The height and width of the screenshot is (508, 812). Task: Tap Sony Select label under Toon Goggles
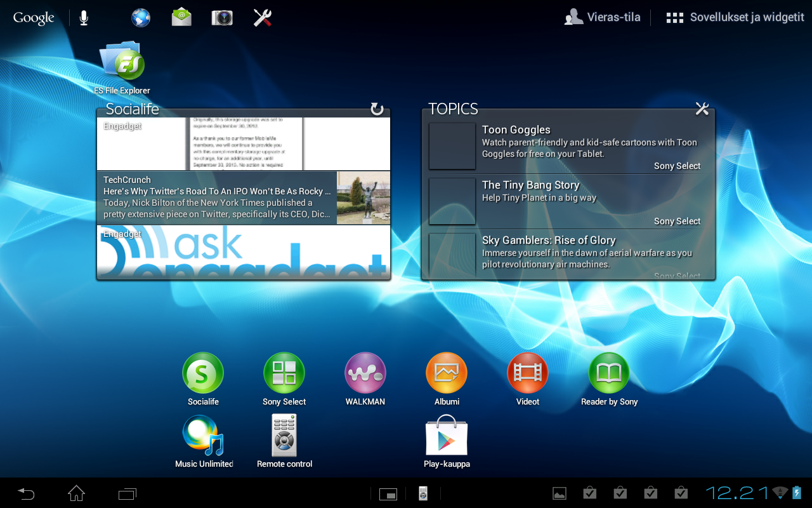677,166
